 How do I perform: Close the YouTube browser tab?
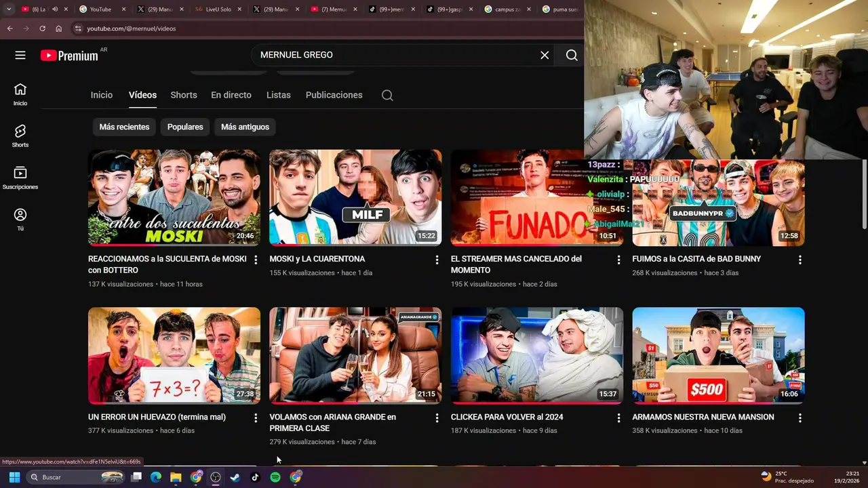click(x=124, y=9)
